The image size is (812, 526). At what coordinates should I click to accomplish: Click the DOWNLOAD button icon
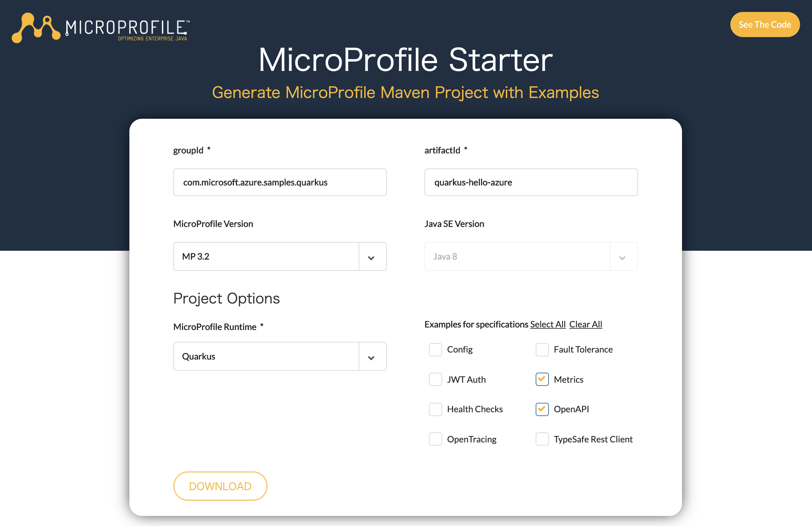click(220, 486)
